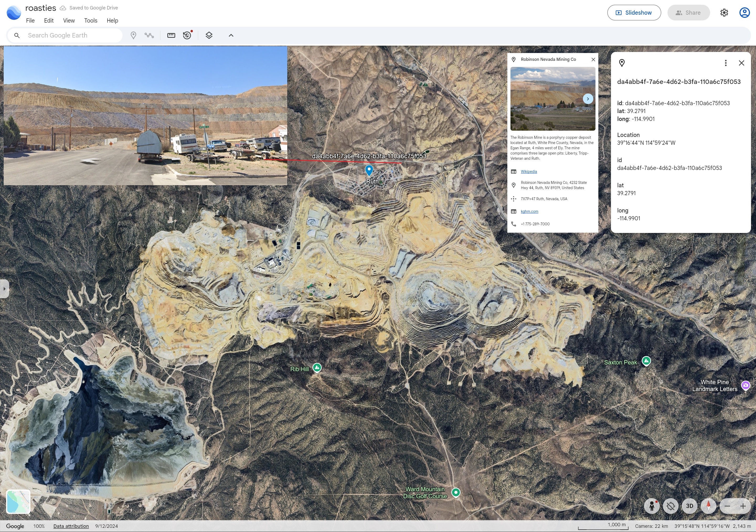Image resolution: width=756 pixels, height=532 pixels.
Task: Click the Ruth town label
Action: click(372, 181)
